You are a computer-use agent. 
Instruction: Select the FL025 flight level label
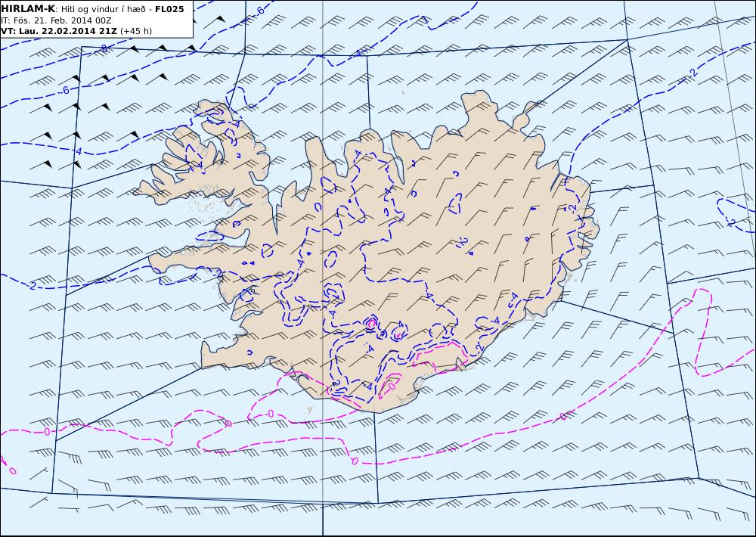[169, 9]
